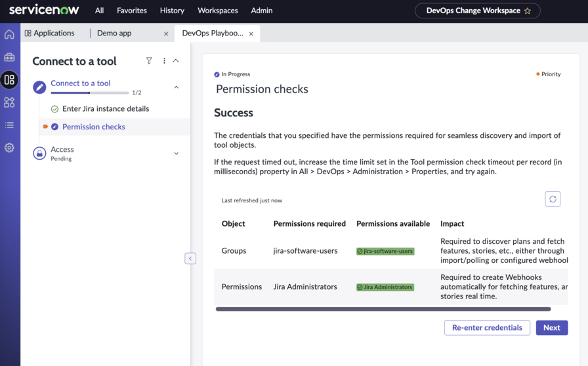Click the ServiceNow logo

tap(44, 10)
